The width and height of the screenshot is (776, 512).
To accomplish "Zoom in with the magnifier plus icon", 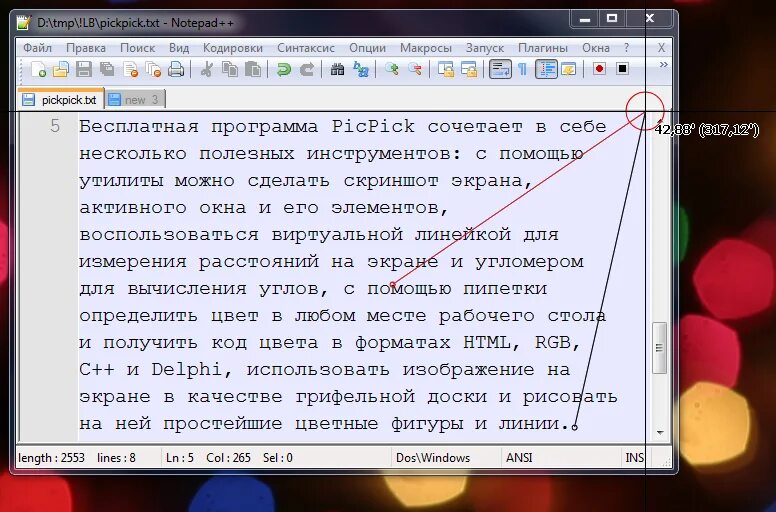I will 391,69.
